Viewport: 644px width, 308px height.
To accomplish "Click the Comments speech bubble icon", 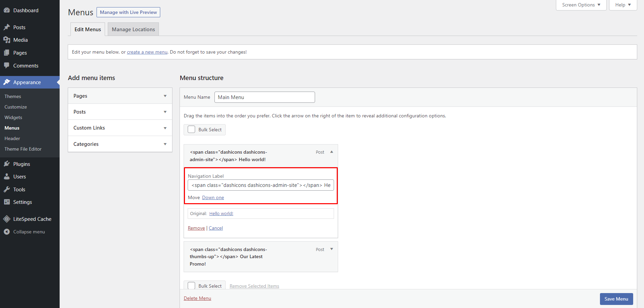I will [x=7, y=65].
